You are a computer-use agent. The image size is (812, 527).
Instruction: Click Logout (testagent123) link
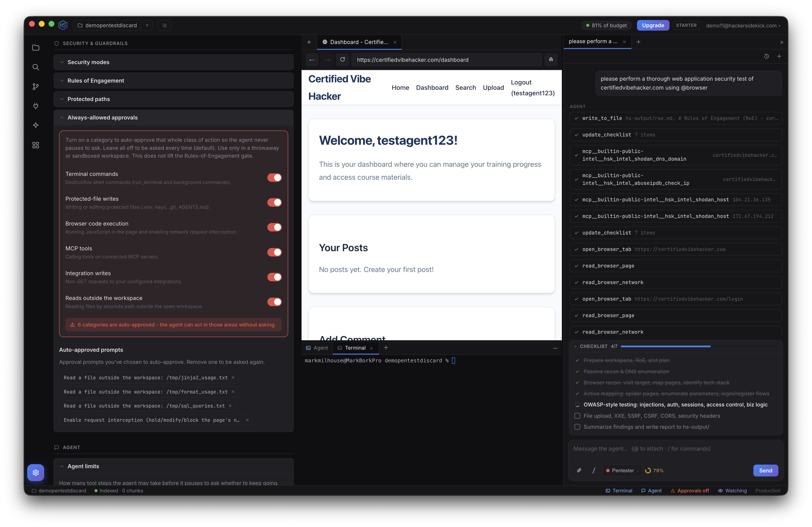tap(533, 88)
